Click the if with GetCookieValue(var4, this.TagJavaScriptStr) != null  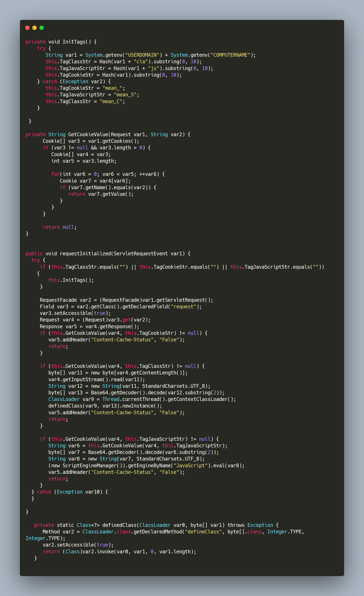coord(129,439)
